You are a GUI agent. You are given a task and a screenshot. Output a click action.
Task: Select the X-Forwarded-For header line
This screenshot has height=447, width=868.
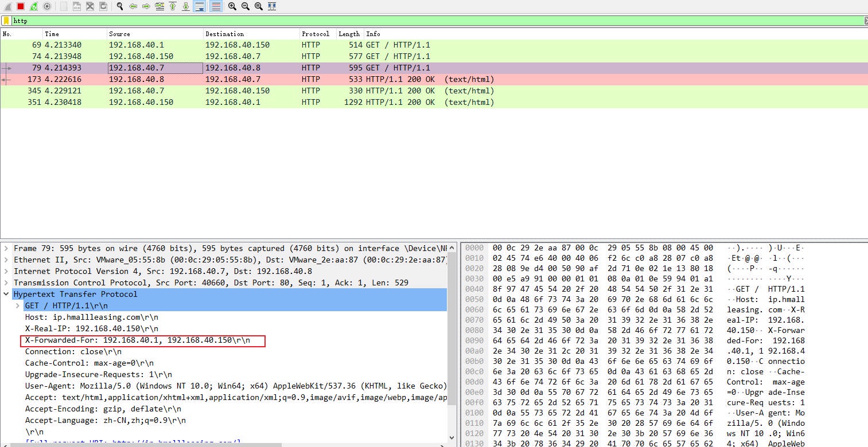click(138, 340)
